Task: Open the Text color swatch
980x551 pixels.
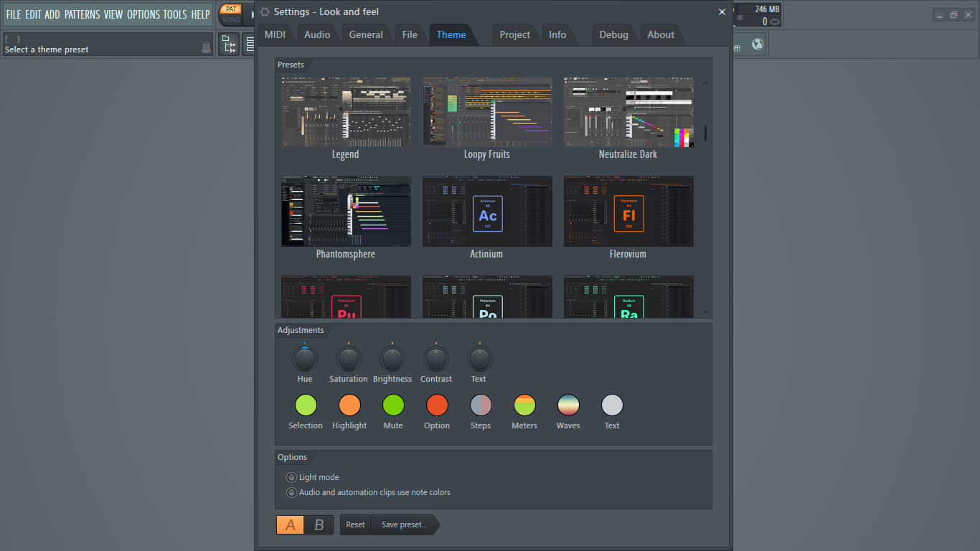Action: pyautogui.click(x=612, y=405)
